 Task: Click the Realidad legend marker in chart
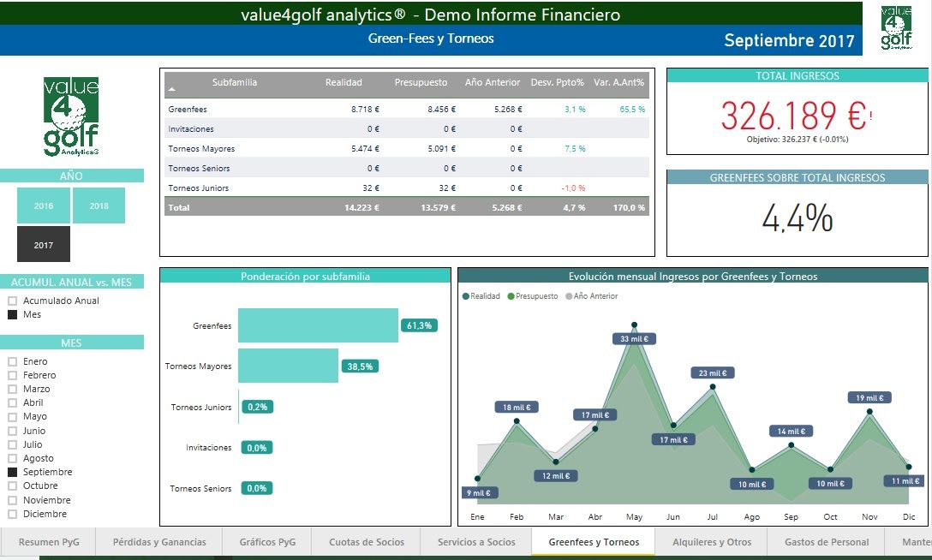[466, 295]
